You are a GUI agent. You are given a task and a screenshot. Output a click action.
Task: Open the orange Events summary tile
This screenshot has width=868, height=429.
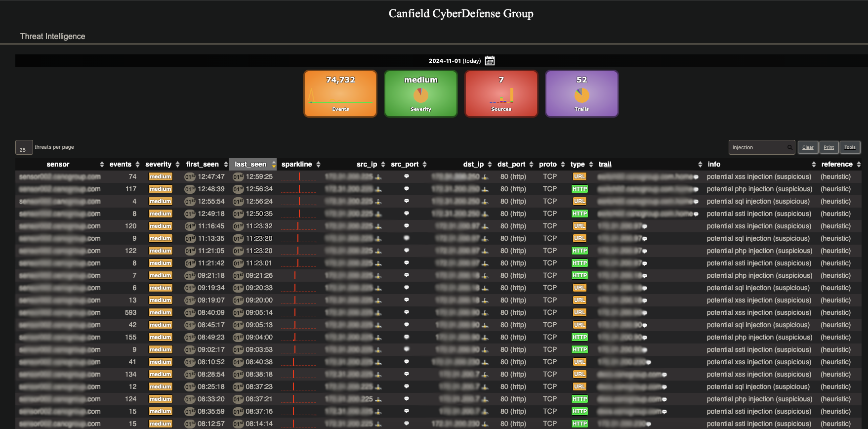[340, 93]
